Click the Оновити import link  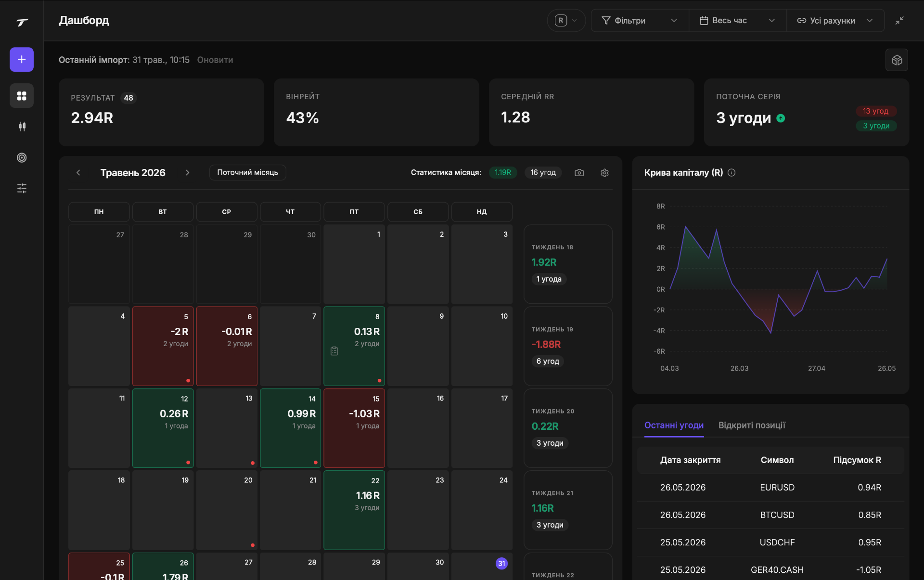(x=215, y=60)
